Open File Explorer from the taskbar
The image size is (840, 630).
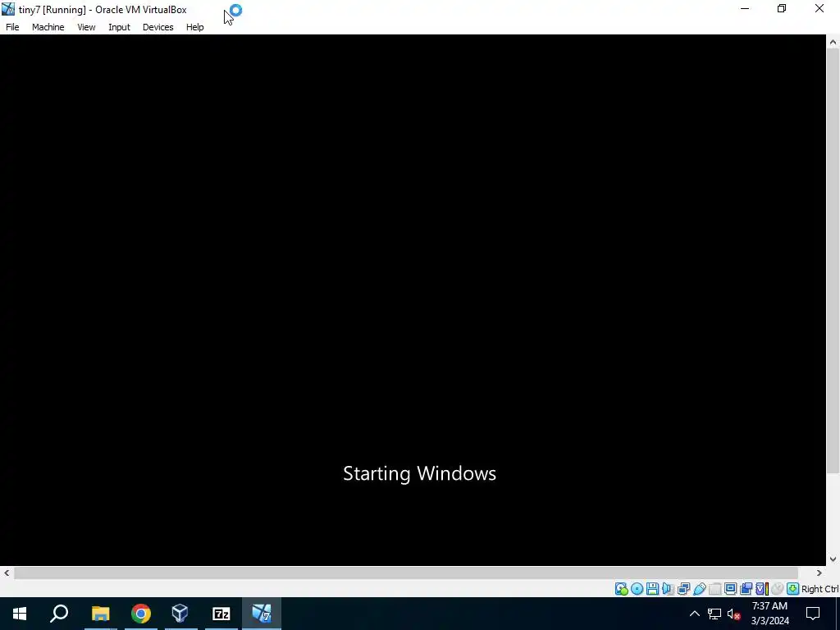(100, 614)
